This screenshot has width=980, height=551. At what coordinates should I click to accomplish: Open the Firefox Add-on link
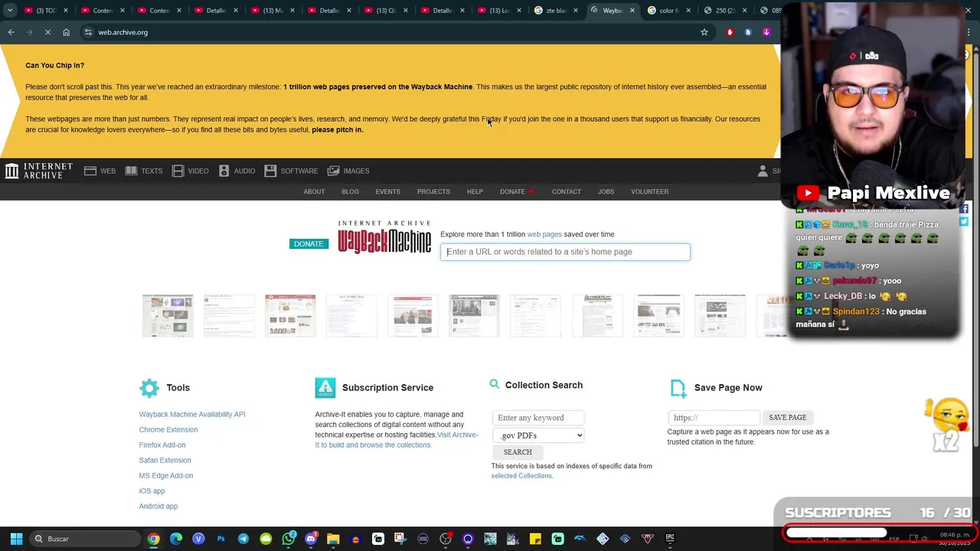click(x=162, y=445)
